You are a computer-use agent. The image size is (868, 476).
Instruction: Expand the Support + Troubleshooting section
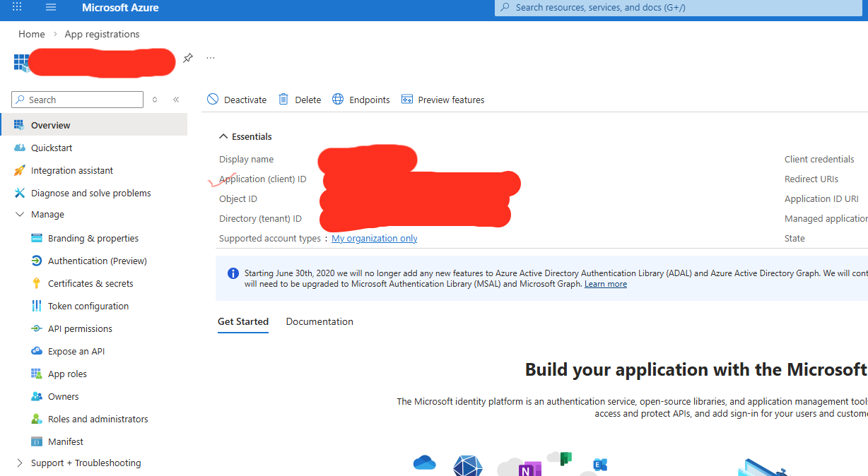pyautogui.click(x=19, y=463)
